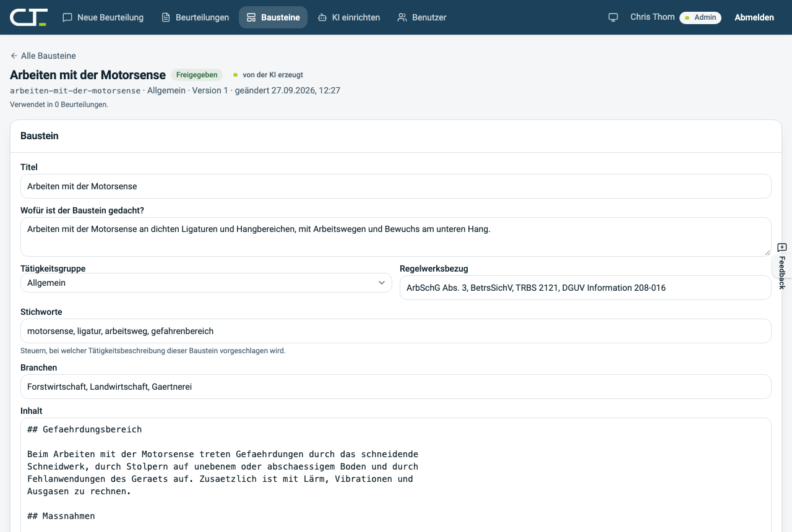Open the KI einrichten section
Viewport: 792px width, 532px height.
pyautogui.click(x=349, y=17)
